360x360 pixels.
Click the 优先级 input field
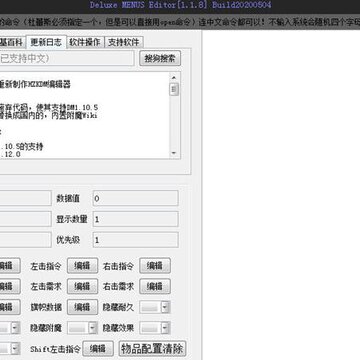point(135,240)
